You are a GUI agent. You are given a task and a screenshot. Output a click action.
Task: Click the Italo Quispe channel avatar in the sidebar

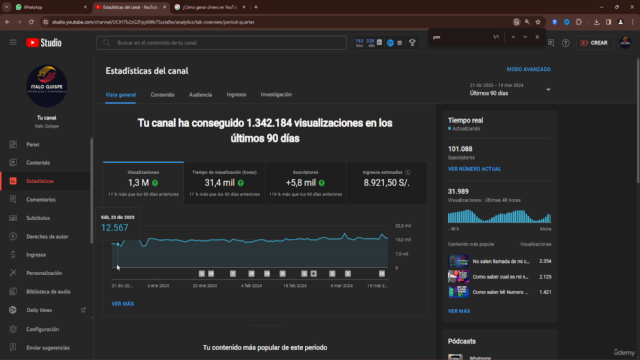pyautogui.click(x=47, y=86)
